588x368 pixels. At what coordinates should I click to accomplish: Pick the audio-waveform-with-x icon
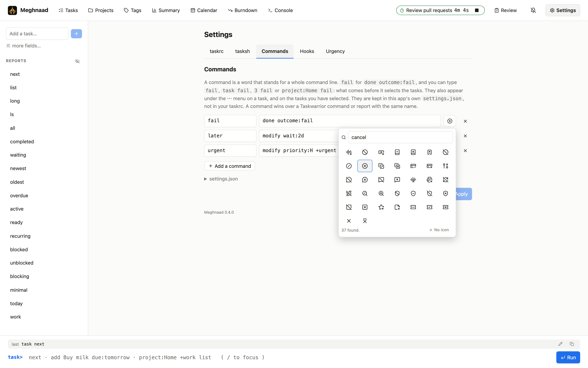click(x=349, y=152)
